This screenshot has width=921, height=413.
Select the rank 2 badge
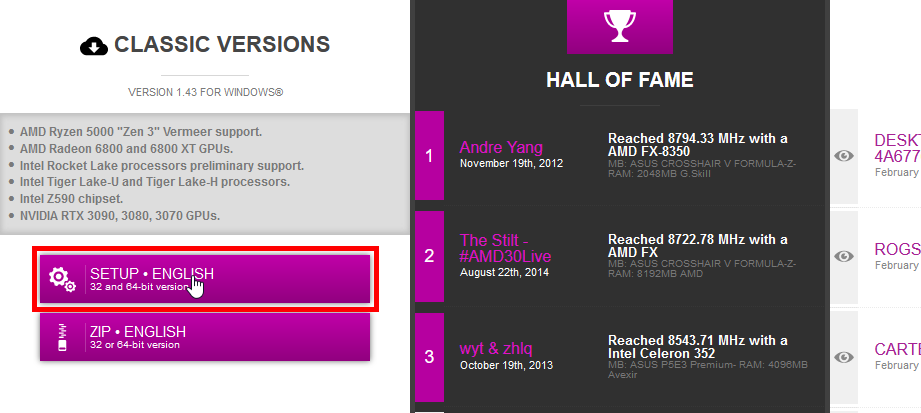[x=429, y=257]
